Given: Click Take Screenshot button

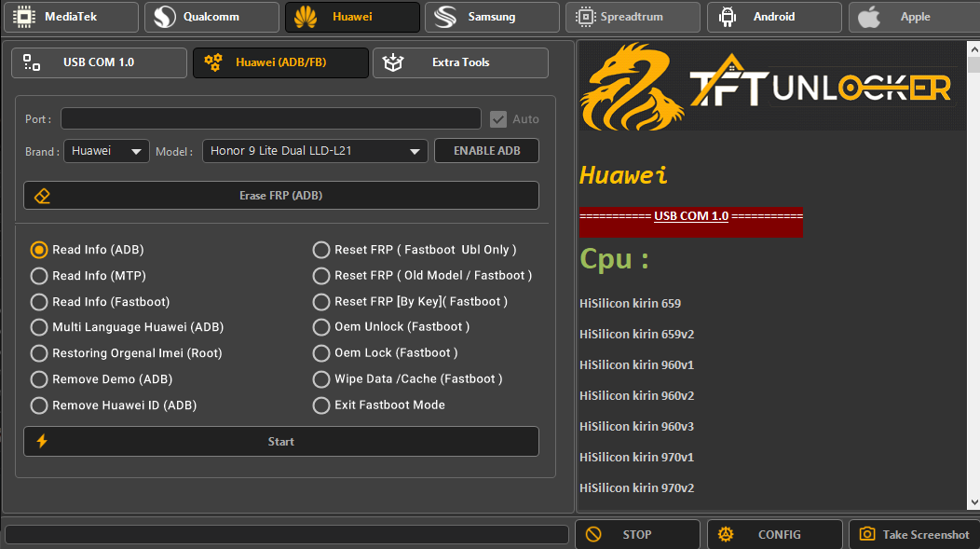Looking at the screenshot, I should pyautogui.click(x=915, y=535).
